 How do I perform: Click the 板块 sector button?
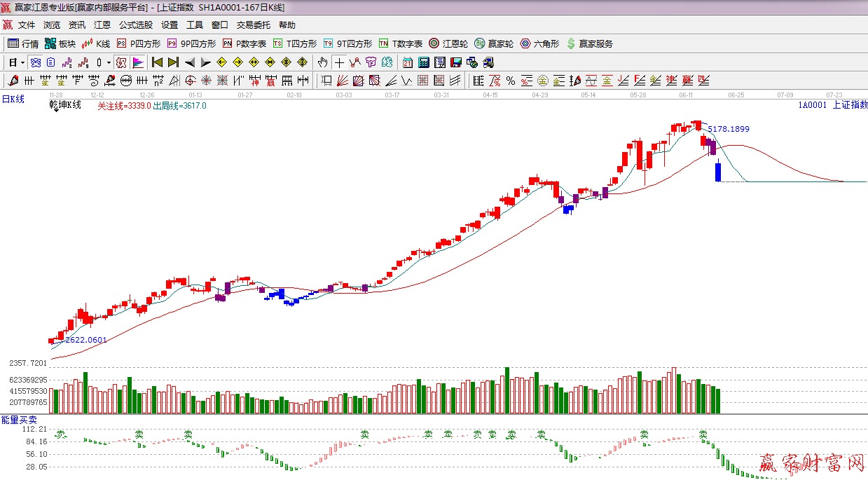(x=60, y=43)
